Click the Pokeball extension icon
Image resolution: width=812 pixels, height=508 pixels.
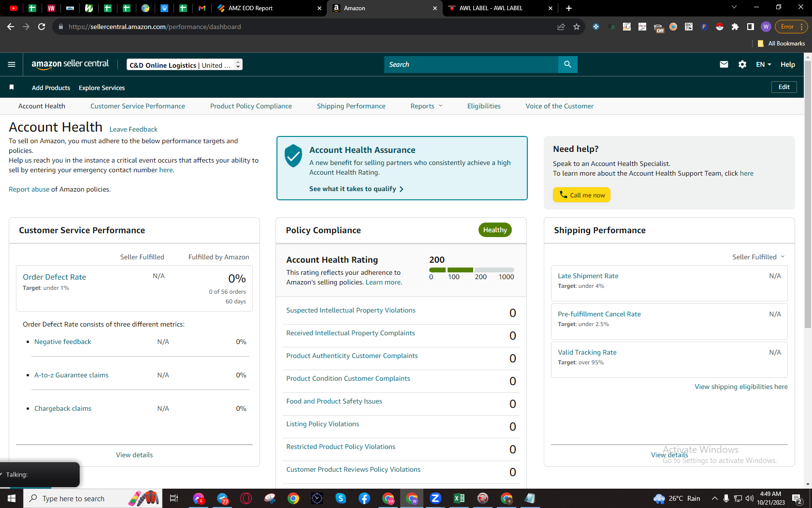coord(720,27)
